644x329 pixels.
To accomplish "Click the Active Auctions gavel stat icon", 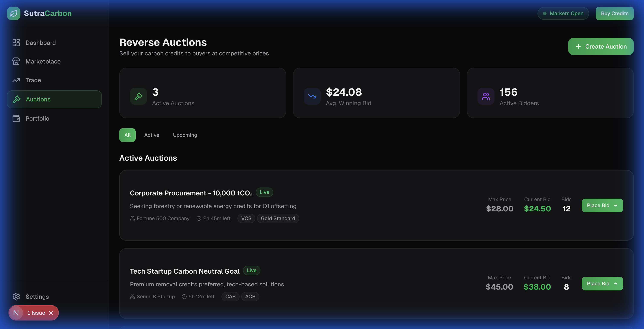I will [138, 96].
